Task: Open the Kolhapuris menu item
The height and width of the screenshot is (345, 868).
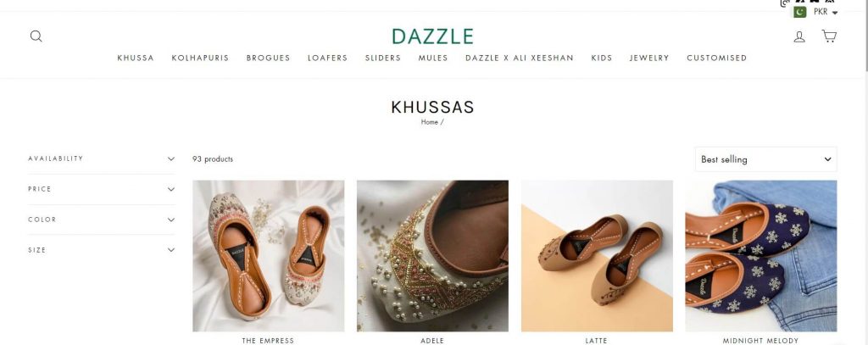Action: click(x=200, y=58)
